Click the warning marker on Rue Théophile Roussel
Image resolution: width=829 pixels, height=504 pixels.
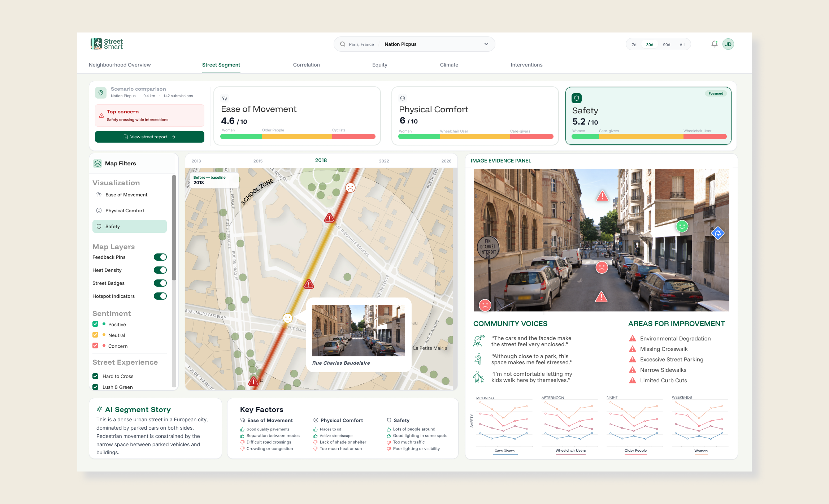click(x=329, y=218)
